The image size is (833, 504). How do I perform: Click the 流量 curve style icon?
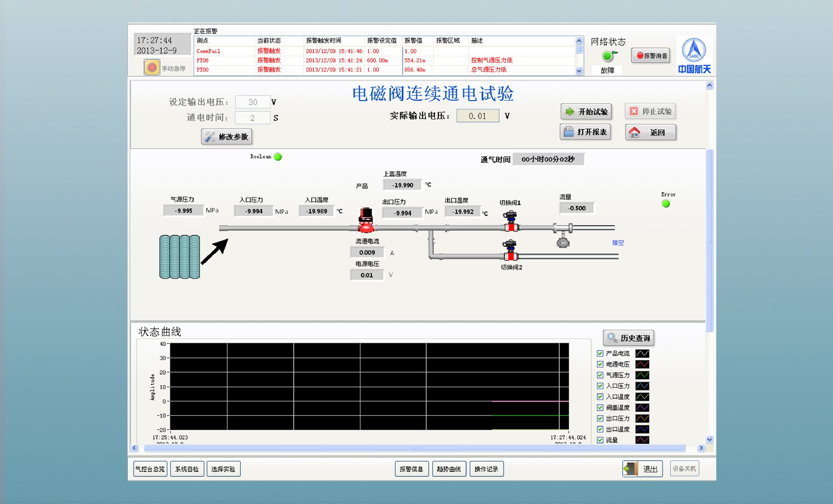point(642,440)
